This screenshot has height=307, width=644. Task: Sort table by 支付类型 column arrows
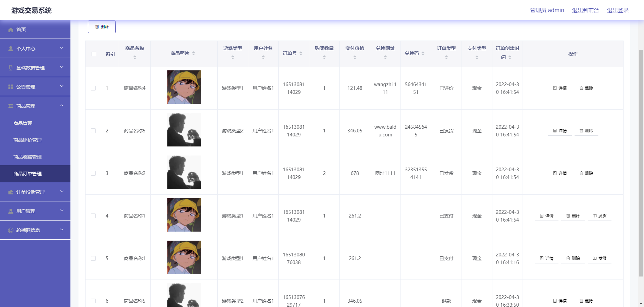(x=477, y=57)
